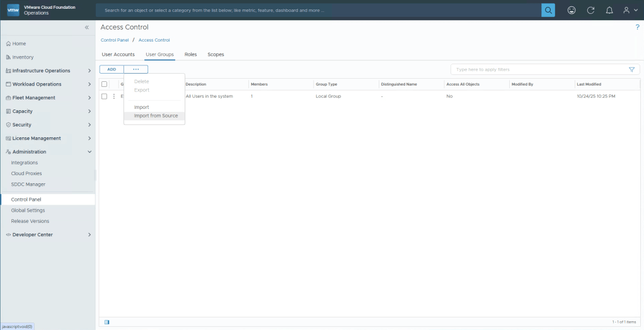644x330 pixels.
Task: Open the user account dropdown
Action: (x=630, y=10)
